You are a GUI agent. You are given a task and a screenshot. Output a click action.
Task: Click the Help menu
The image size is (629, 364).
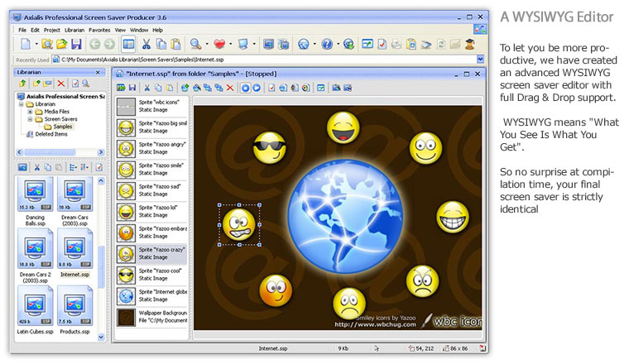tap(157, 30)
